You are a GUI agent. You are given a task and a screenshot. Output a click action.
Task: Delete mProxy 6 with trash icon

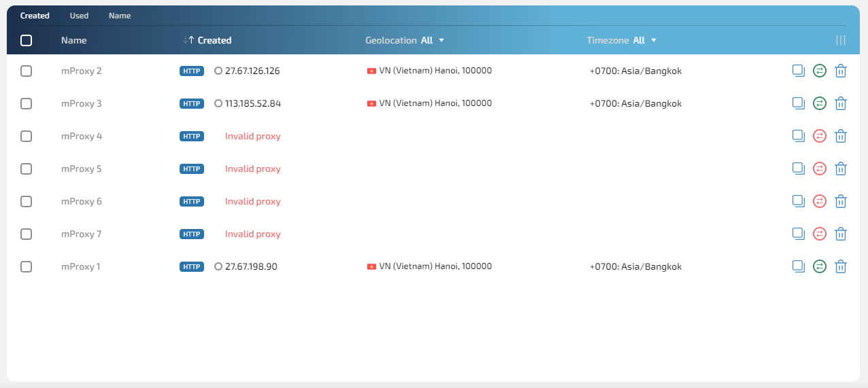click(x=841, y=201)
